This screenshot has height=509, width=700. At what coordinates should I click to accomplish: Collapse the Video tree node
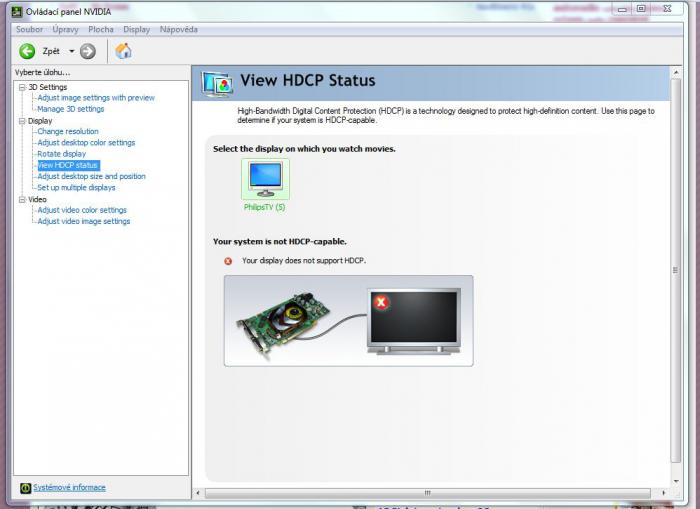tap(22, 199)
